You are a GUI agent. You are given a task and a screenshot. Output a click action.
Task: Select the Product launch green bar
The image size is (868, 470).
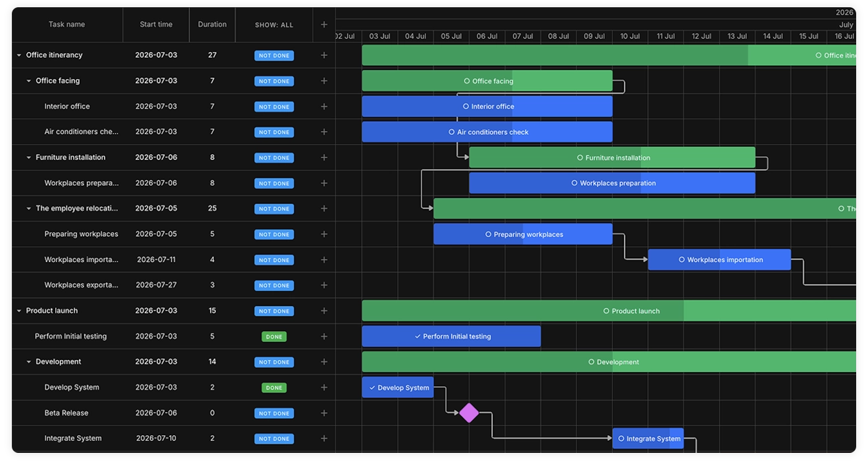click(x=609, y=311)
